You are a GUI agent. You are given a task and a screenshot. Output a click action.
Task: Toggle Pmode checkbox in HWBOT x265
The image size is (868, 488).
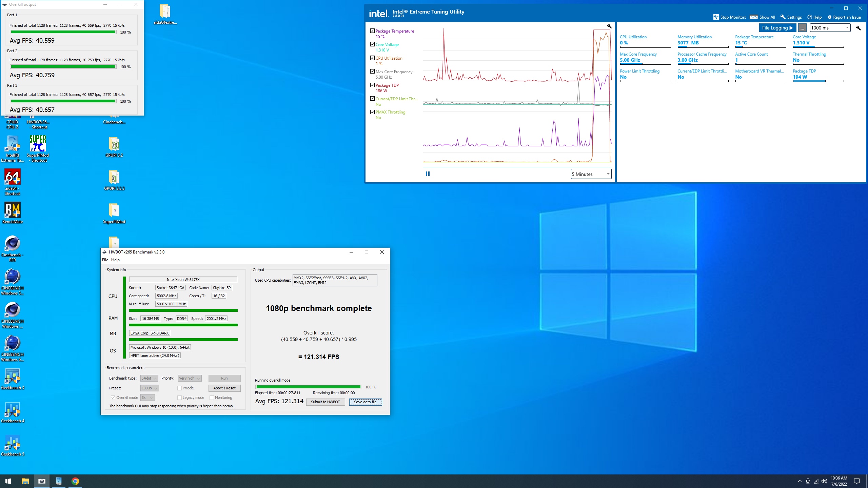coord(179,388)
